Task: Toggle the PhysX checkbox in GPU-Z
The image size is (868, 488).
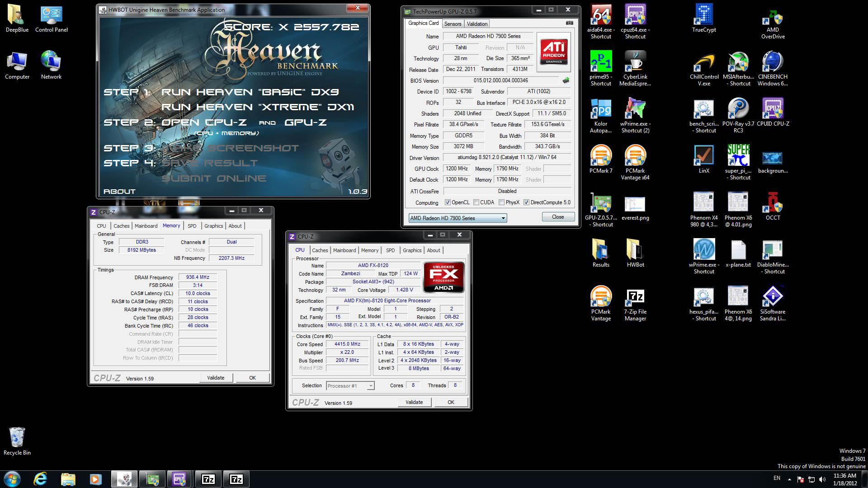Action: [x=501, y=202]
